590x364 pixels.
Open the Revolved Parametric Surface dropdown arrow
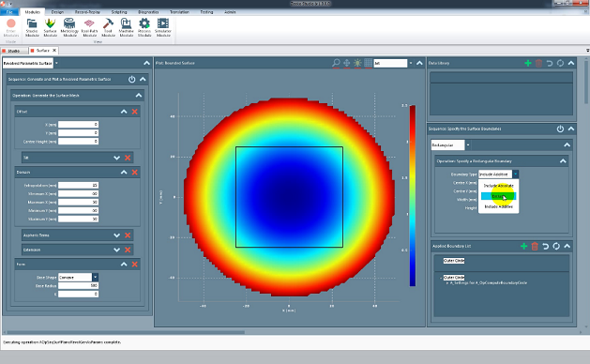pos(56,63)
